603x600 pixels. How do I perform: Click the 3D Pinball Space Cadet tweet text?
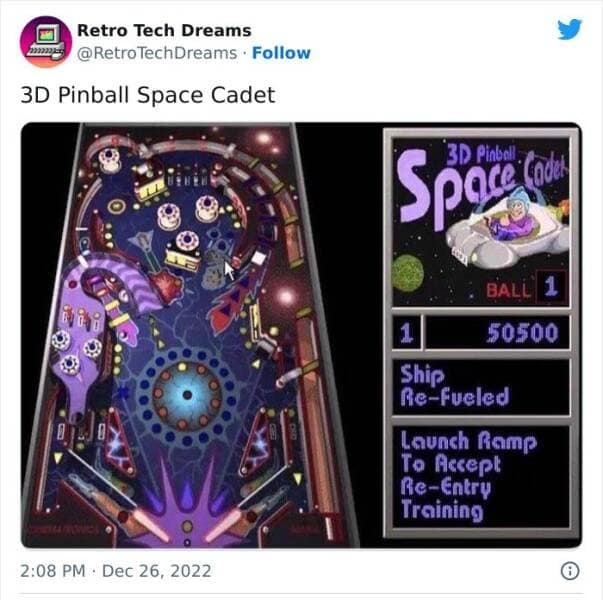(148, 95)
